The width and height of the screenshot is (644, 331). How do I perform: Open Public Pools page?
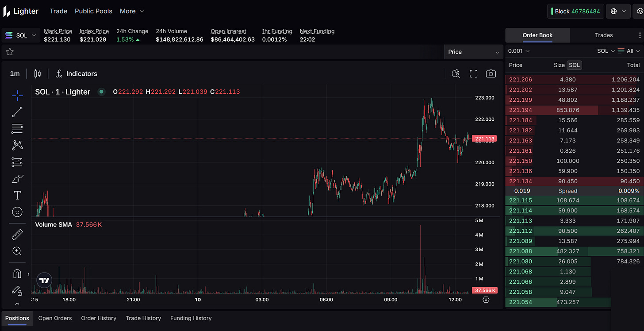(93, 11)
